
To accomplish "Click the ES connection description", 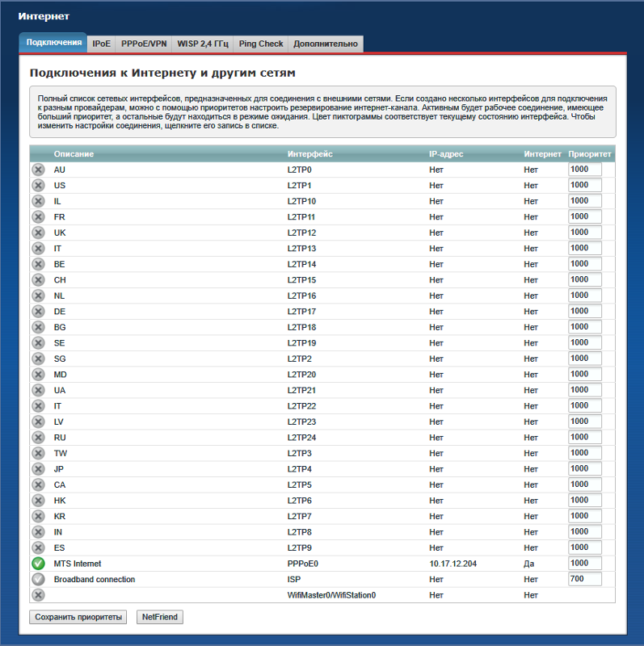I will [59, 548].
